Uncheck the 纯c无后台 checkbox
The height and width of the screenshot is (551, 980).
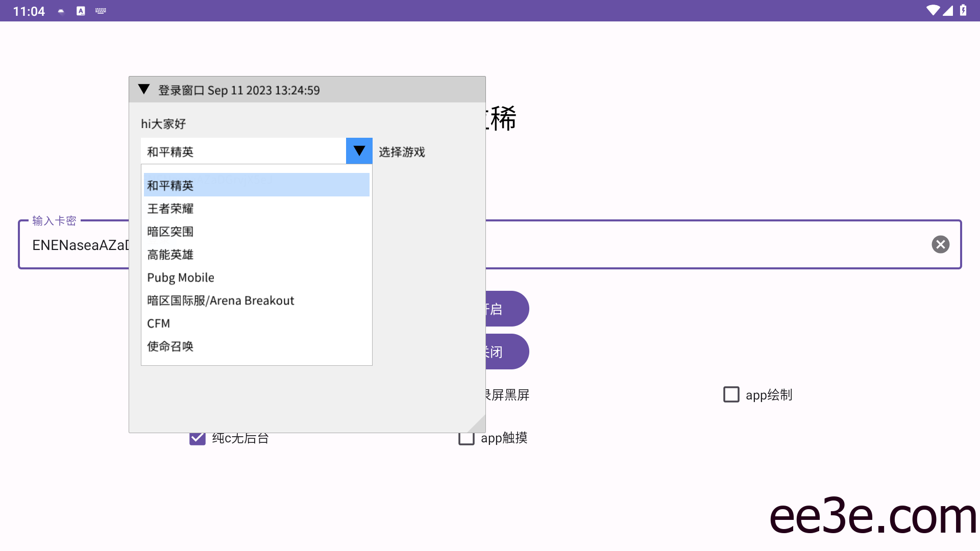point(197,437)
